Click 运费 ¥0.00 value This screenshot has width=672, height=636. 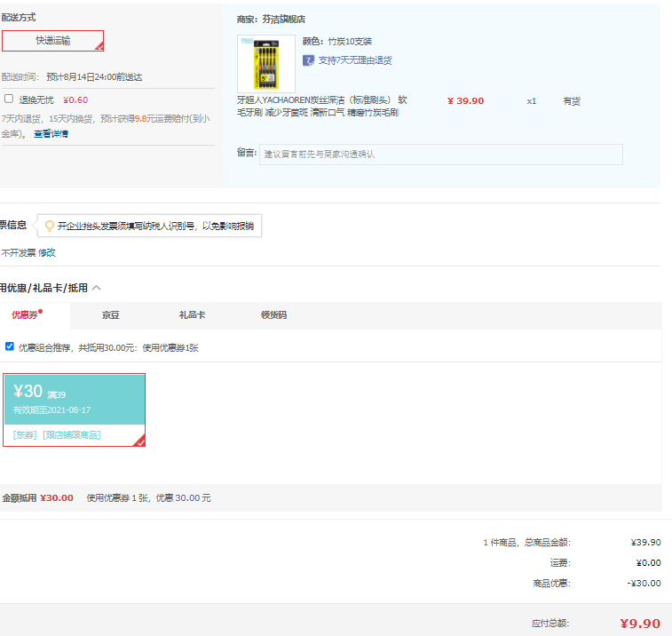pos(648,562)
